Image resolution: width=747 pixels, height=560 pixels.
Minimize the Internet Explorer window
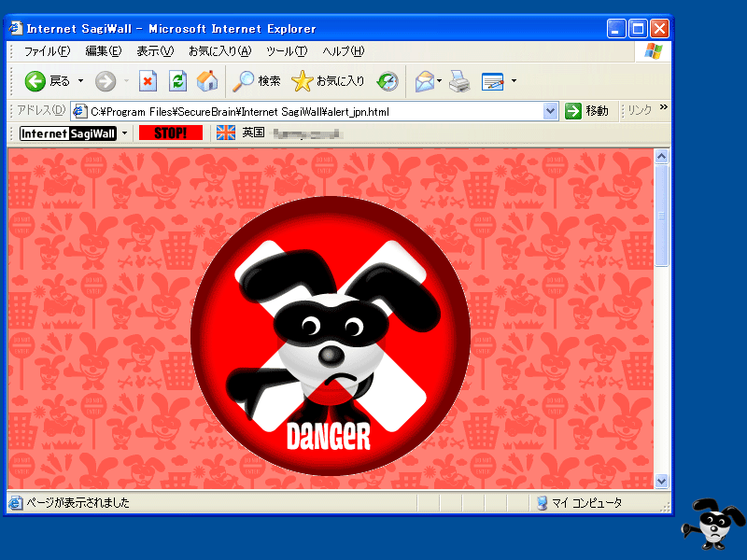pos(616,29)
